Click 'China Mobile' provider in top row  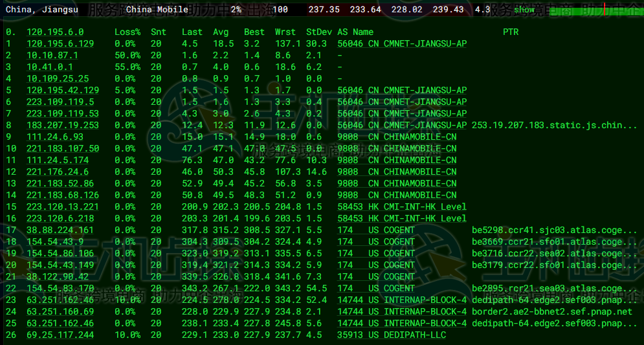[x=157, y=10]
